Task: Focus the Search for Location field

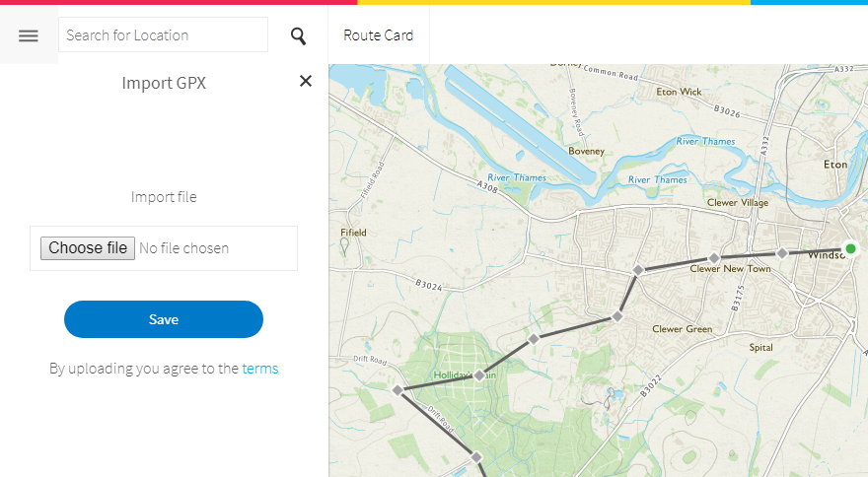Action: click(163, 35)
